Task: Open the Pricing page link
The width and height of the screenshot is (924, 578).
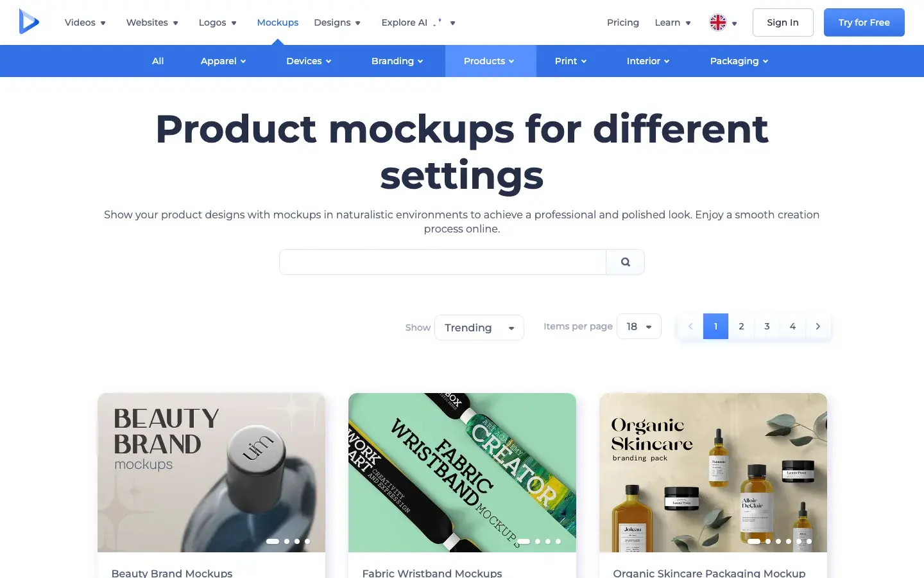Action: click(622, 22)
